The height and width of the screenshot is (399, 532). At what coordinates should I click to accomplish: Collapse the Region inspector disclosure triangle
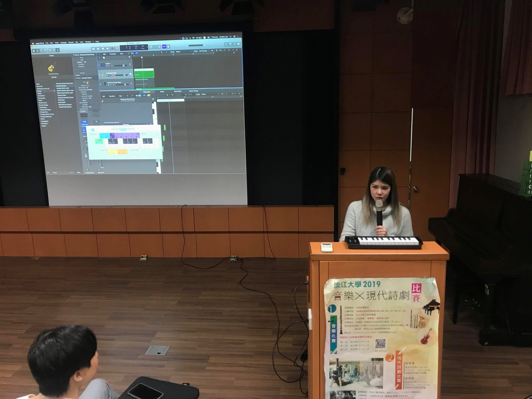(73, 55)
